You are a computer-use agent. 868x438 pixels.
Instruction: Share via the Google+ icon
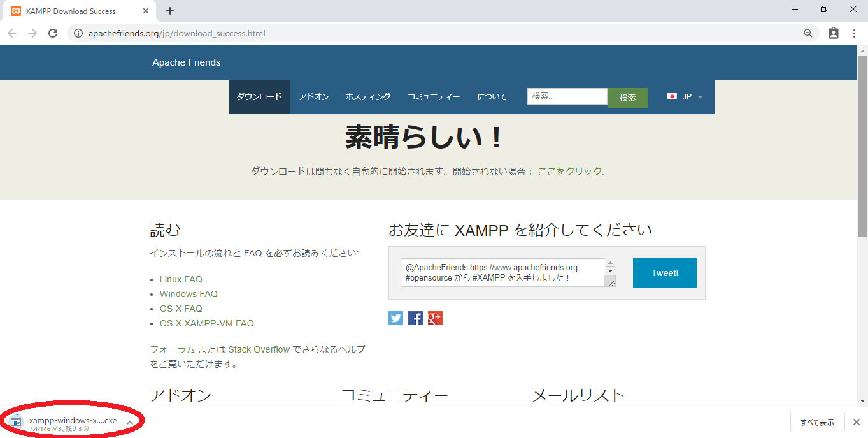435,318
